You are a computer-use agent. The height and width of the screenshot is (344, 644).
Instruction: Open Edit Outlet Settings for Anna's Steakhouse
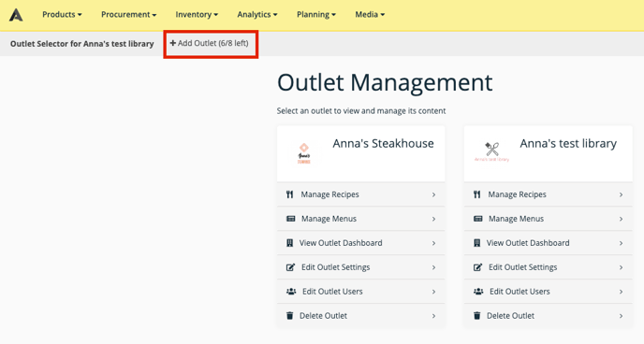point(361,267)
